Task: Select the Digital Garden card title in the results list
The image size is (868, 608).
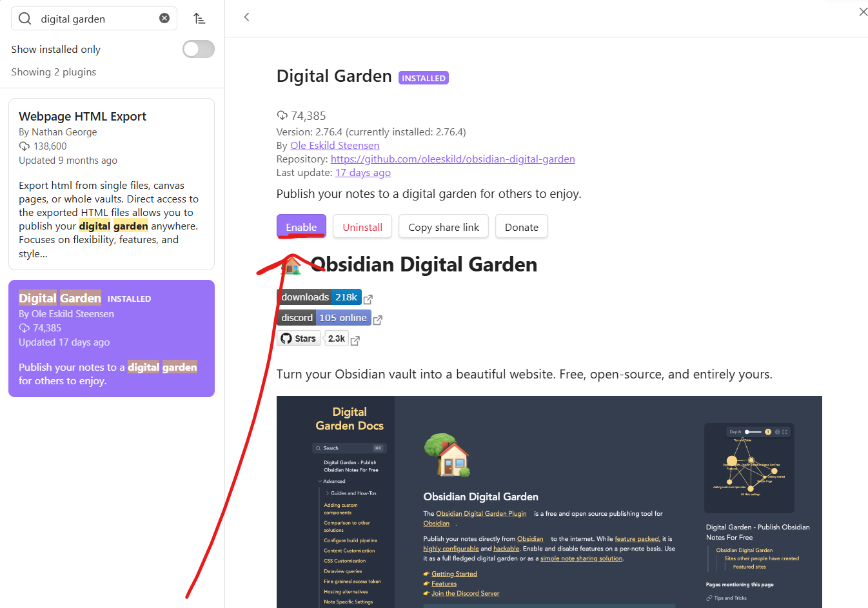Action: tap(60, 298)
